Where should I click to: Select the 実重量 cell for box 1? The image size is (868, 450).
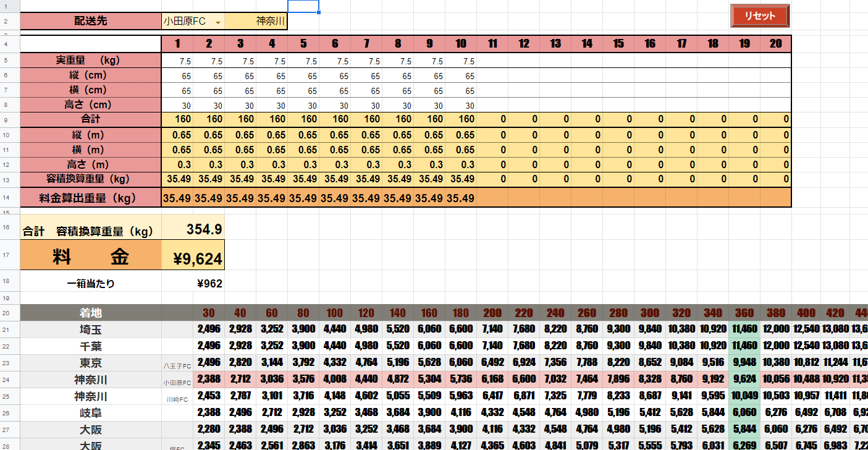coord(177,61)
